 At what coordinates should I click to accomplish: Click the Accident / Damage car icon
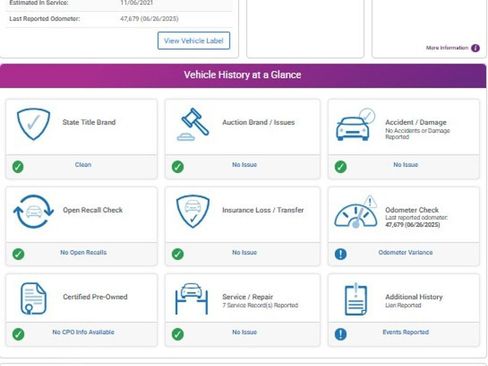coord(355,124)
